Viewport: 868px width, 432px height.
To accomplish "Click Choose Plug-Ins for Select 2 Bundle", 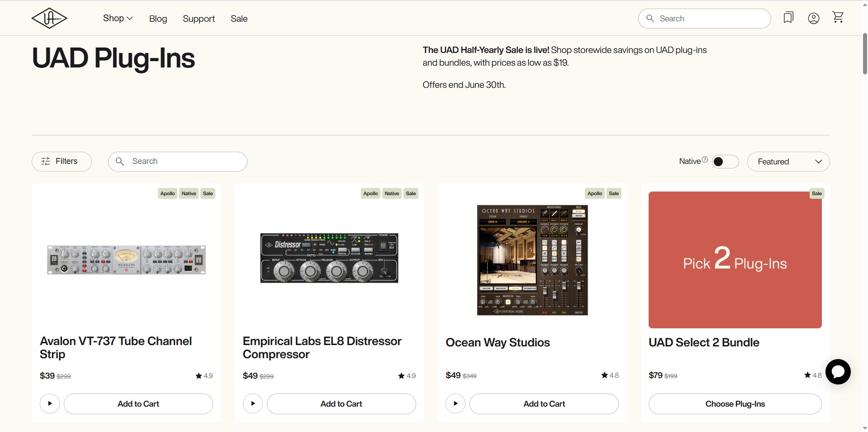I will pos(735,404).
